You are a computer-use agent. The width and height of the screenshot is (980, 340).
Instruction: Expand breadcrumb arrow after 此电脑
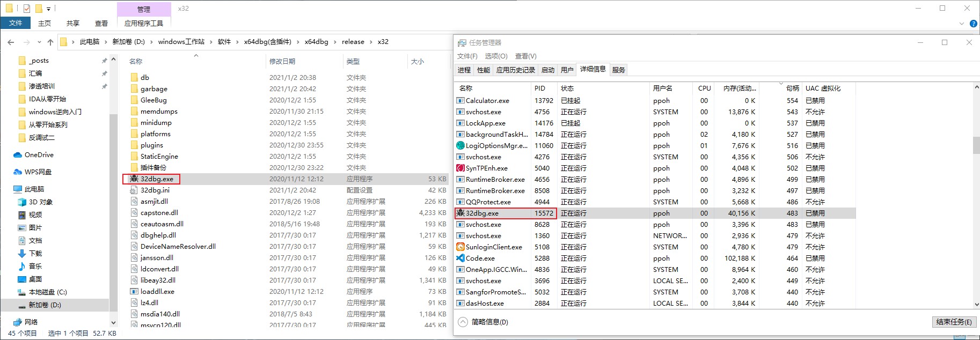coord(106,42)
